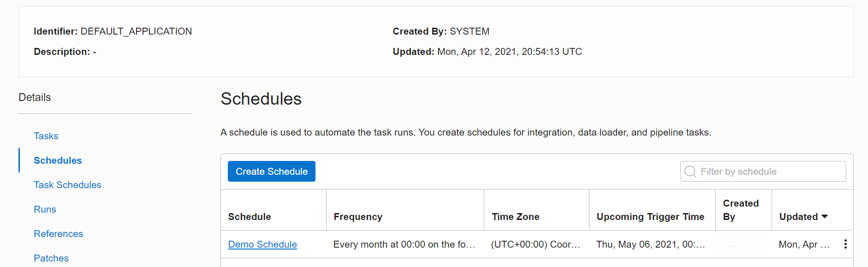Open References from the sidebar
The height and width of the screenshot is (267, 868).
[x=58, y=234]
